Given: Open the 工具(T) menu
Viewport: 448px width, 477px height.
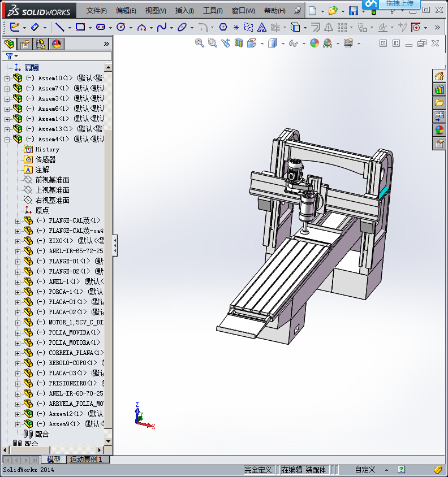Looking at the screenshot, I should click(213, 11).
